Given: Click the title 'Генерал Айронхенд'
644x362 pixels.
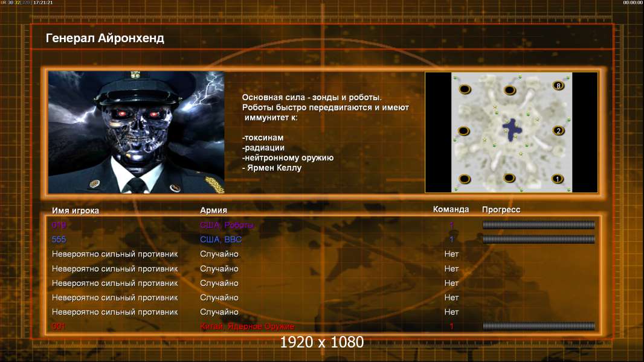Looking at the screenshot, I should click(x=105, y=38).
